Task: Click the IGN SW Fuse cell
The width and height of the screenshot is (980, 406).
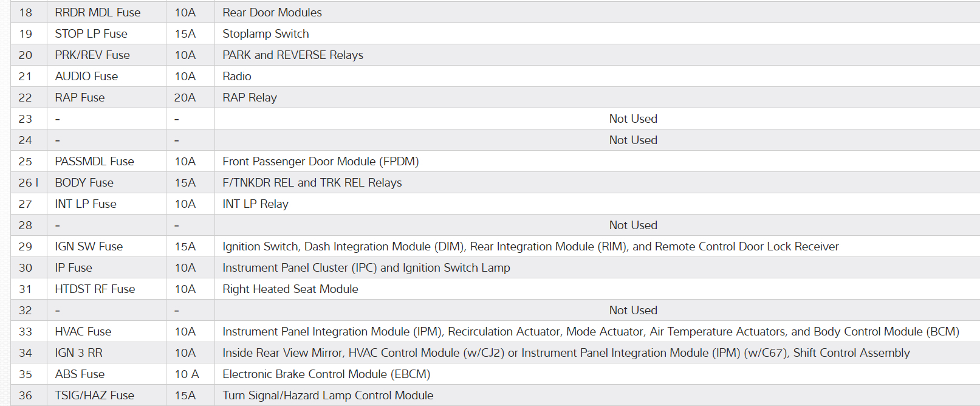Action: pyautogui.click(x=89, y=246)
